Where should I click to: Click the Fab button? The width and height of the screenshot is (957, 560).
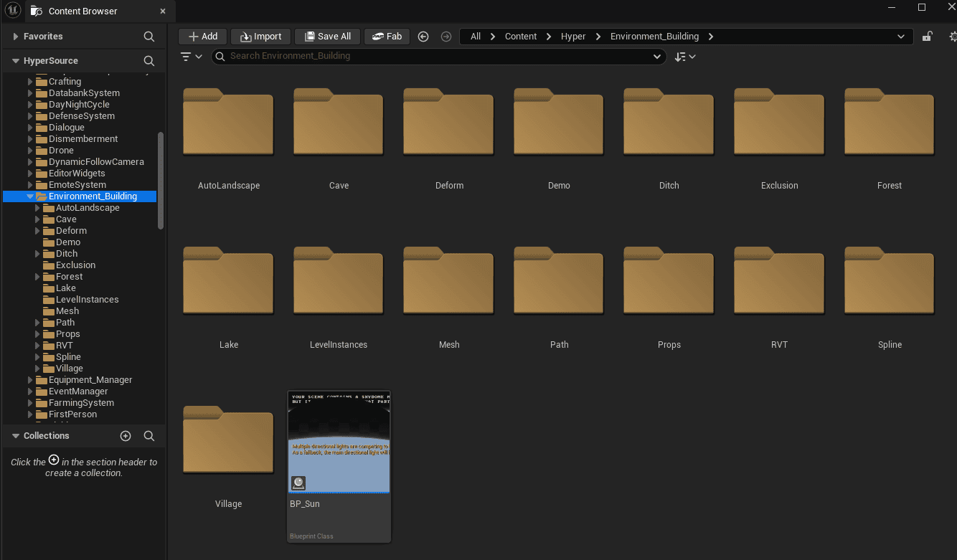tap(387, 37)
